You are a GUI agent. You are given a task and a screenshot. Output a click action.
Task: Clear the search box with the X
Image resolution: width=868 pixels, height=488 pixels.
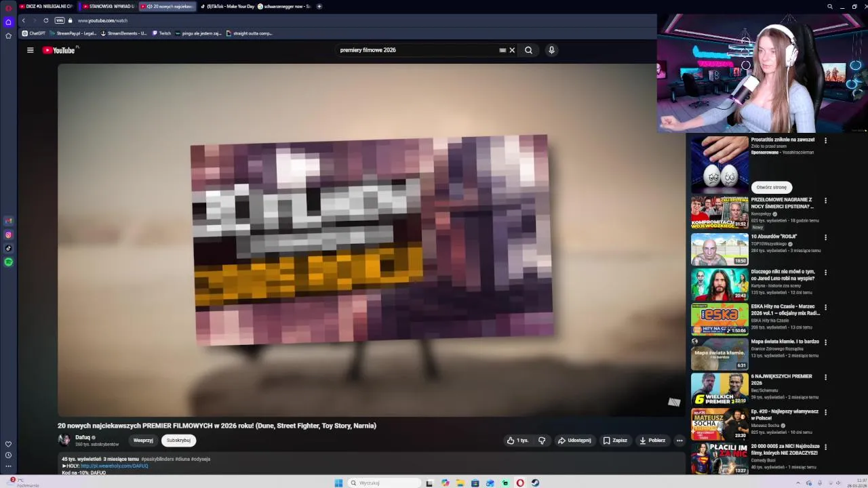point(512,50)
